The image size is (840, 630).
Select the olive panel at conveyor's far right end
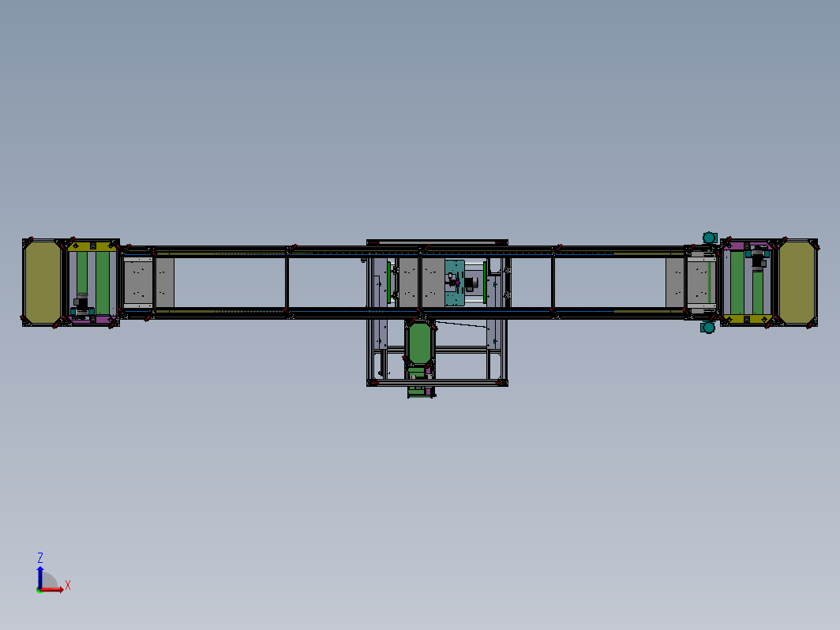coord(797,283)
